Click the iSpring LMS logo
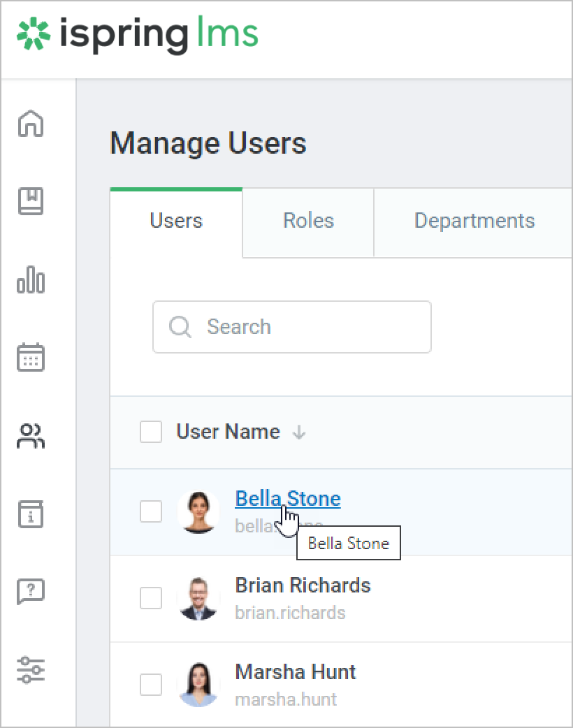 point(138,35)
